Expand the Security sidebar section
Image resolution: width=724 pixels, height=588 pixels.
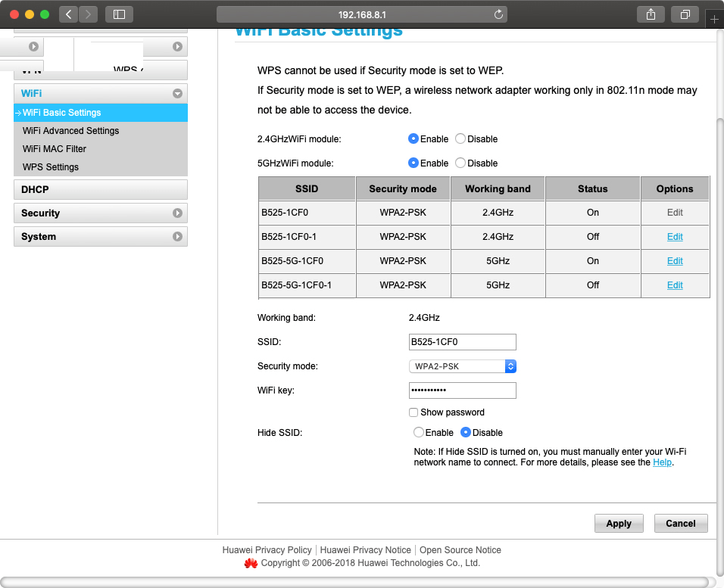[177, 213]
